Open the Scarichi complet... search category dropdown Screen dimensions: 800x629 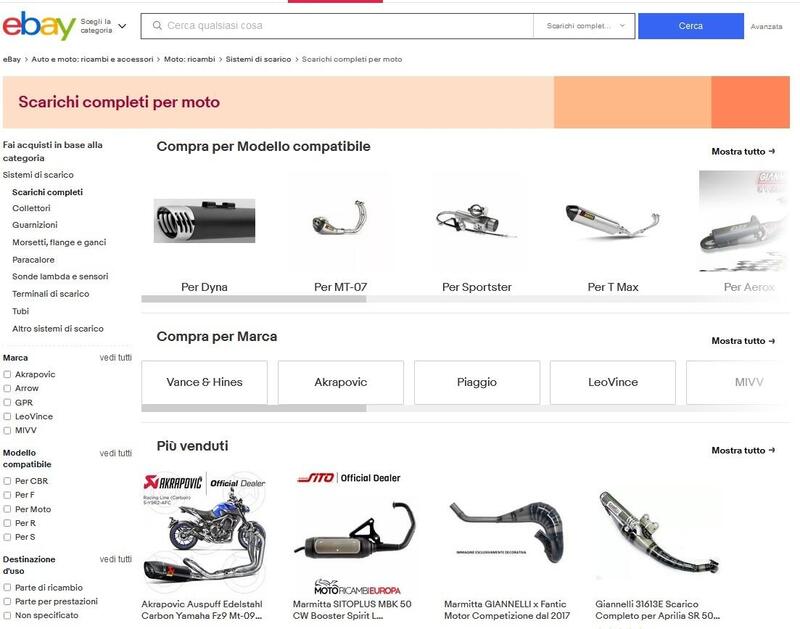coord(585,26)
